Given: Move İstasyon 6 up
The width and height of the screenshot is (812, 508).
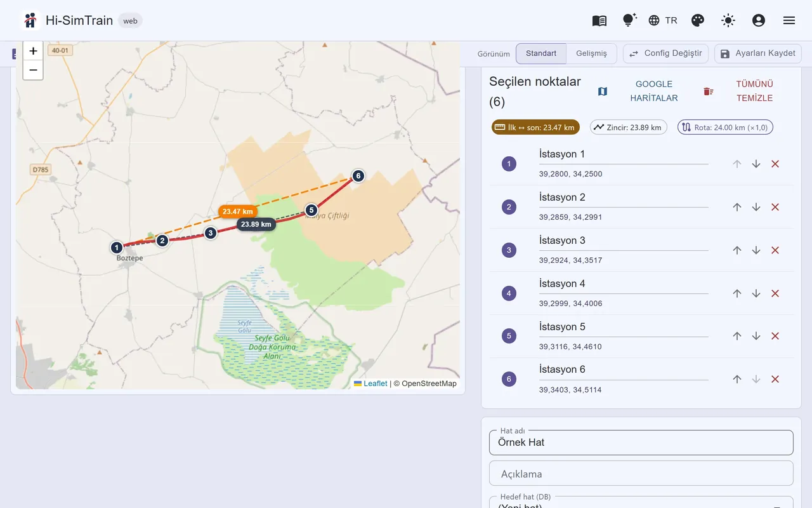Looking at the screenshot, I should click(x=737, y=379).
